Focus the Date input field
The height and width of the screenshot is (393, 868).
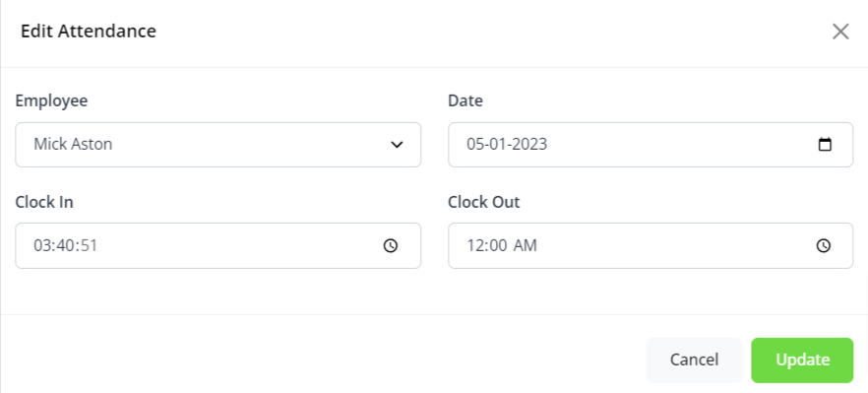pyautogui.click(x=651, y=145)
